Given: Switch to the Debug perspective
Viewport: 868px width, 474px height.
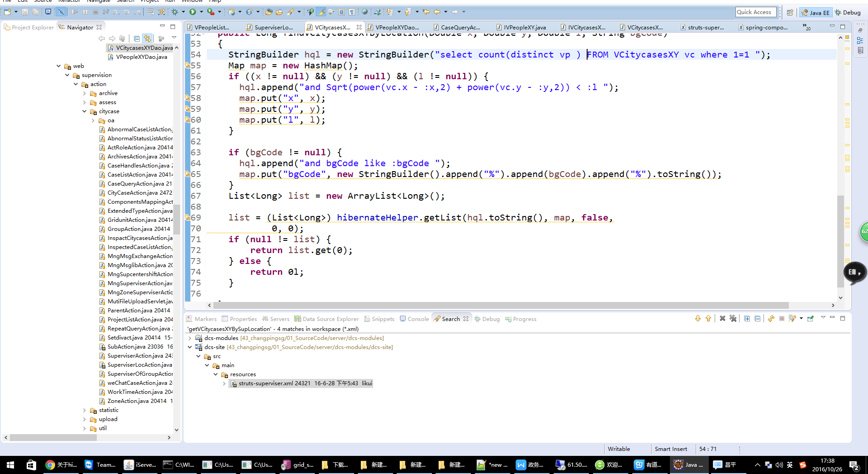Looking at the screenshot, I should (x=848, y=13).
